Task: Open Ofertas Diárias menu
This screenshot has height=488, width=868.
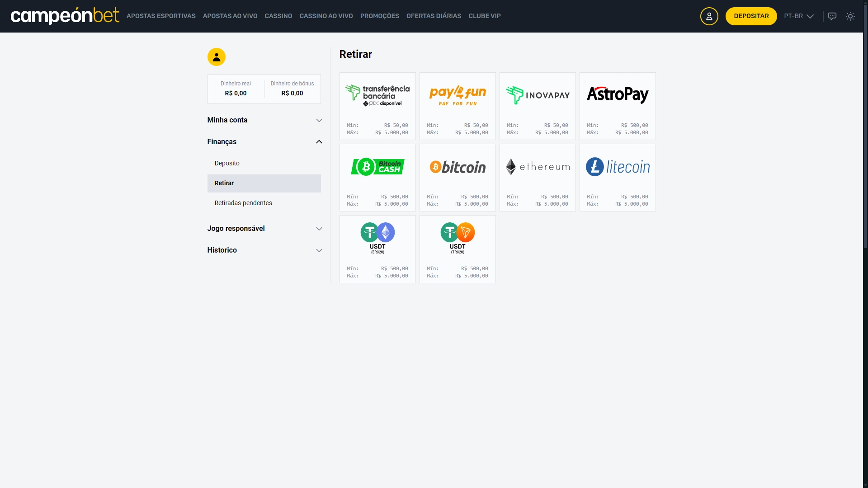Action: pos(434,16)
